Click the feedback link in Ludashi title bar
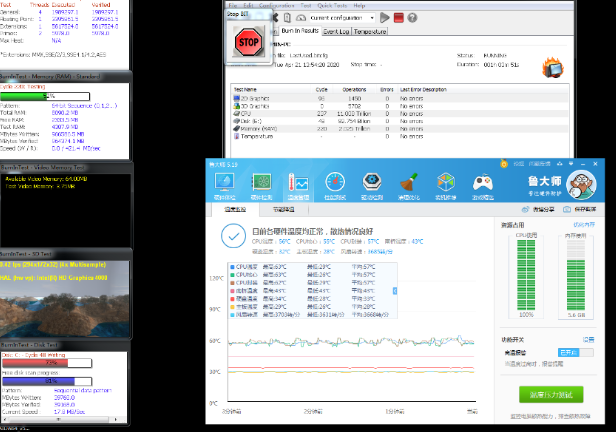The height and width of the screenshot is (432, 616). tap(539, 163)
